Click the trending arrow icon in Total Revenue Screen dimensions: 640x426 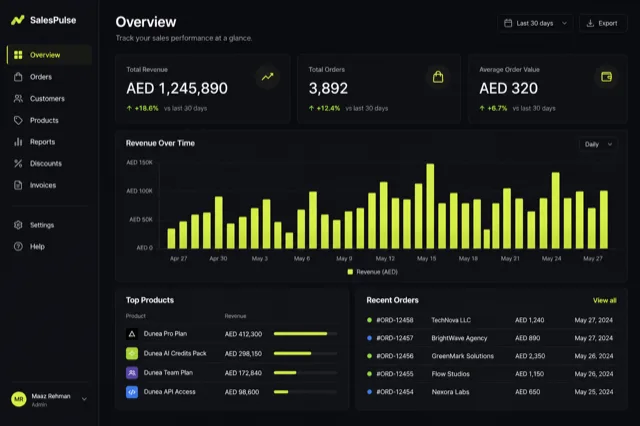coord(268,77)
